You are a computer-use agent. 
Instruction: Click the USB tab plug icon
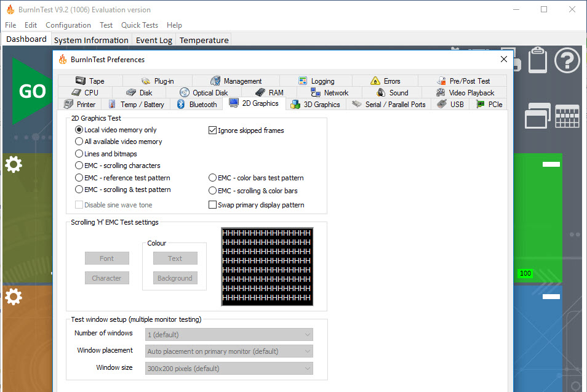coord(442,104)
